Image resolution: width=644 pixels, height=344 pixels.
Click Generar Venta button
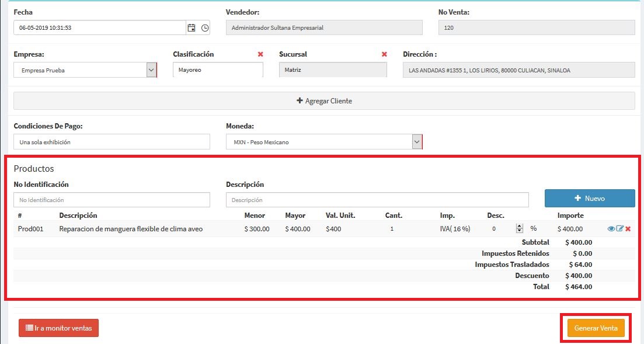(x=596, y=328)
